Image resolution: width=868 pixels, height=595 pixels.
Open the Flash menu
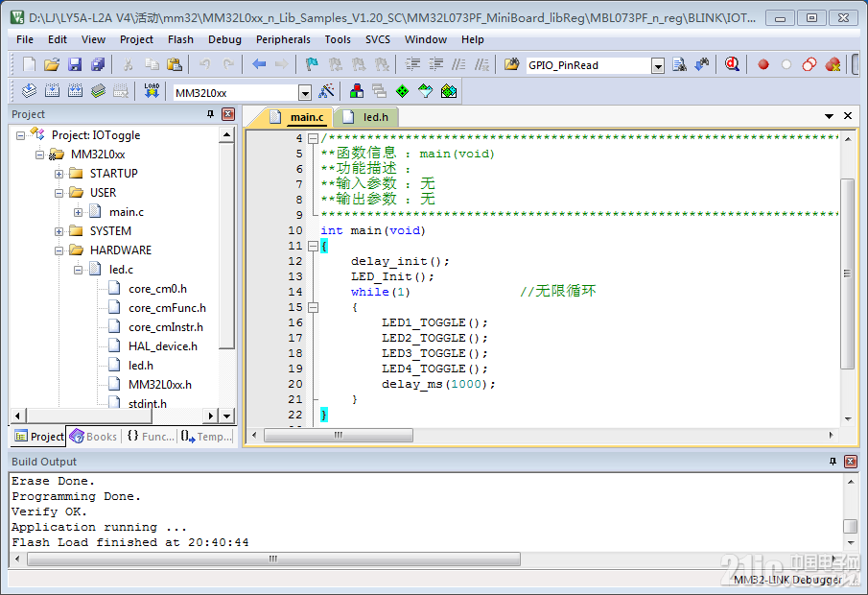180,39
